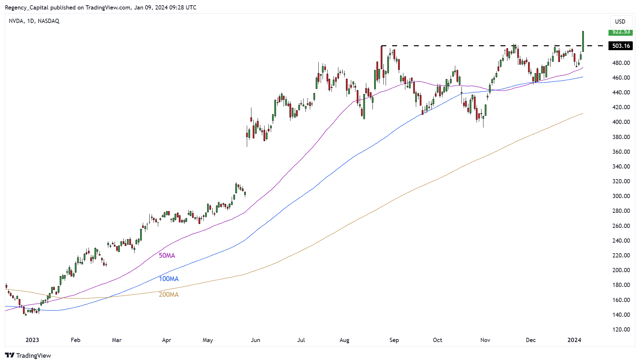Click the Aug date axis label
Image resolution: width=640 pixels, height=364 pixels.
tap(344, 340)
